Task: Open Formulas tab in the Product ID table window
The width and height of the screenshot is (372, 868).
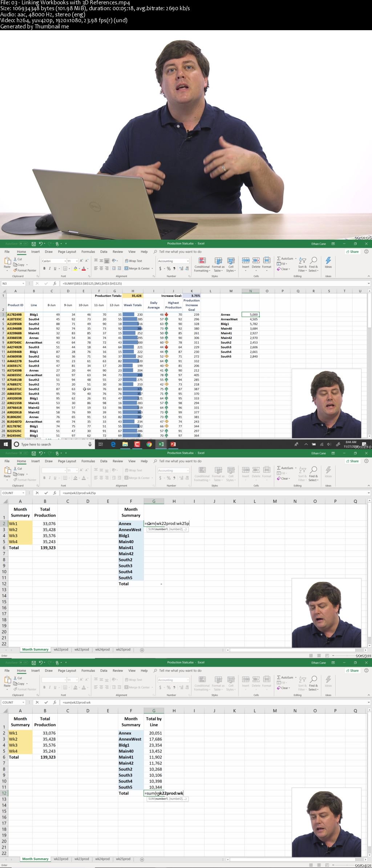Action: (x=88, y=252)
